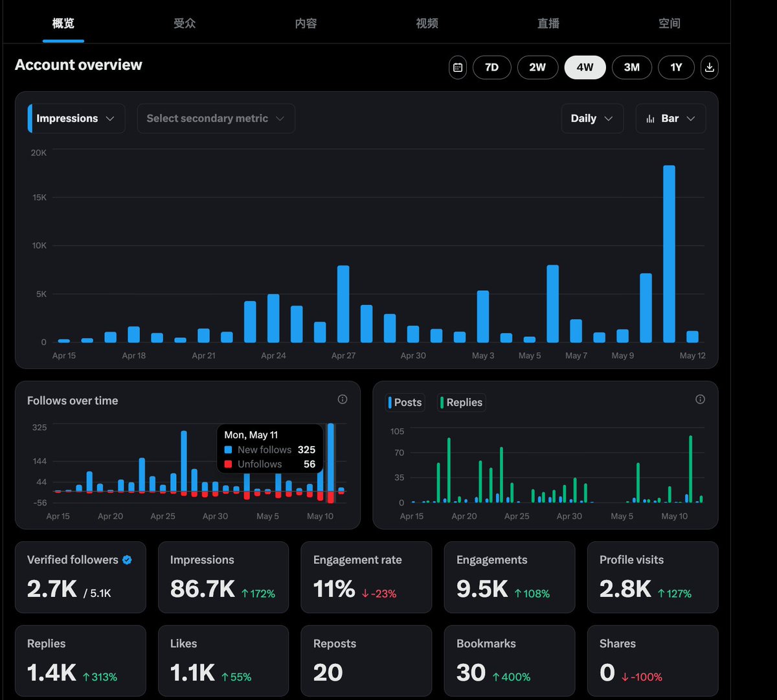The image size is (777, 700).
Task: Click the red Unfollows legend swatch
Action: (x=228, y=464)
